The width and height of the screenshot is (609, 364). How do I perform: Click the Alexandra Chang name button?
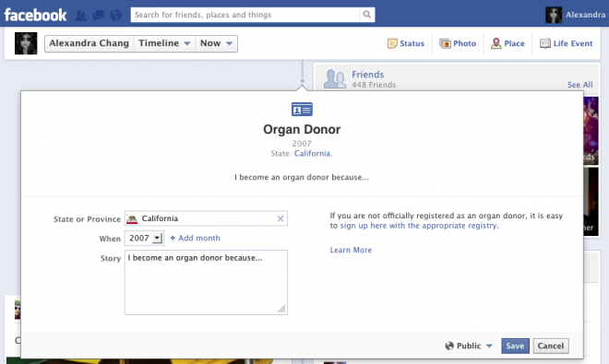(89, 43)
